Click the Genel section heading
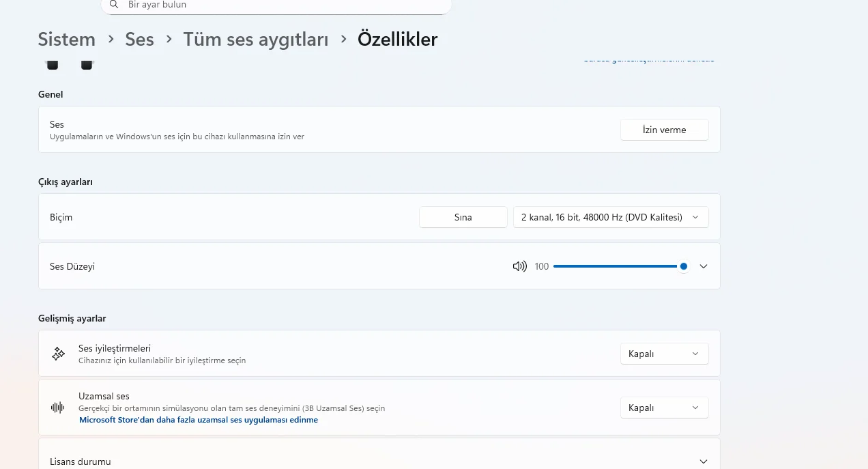 [x=50, y=94]
